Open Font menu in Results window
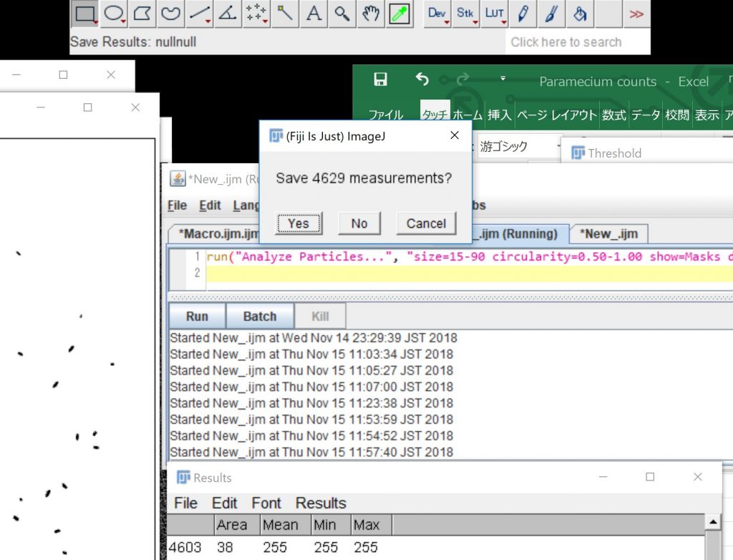The image size is (733, 560). [266, 503]
